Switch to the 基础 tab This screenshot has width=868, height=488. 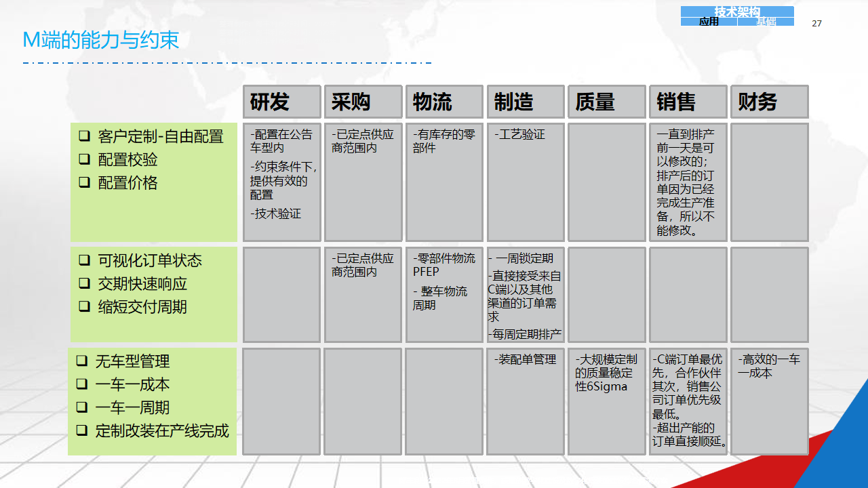pos(766,22)
